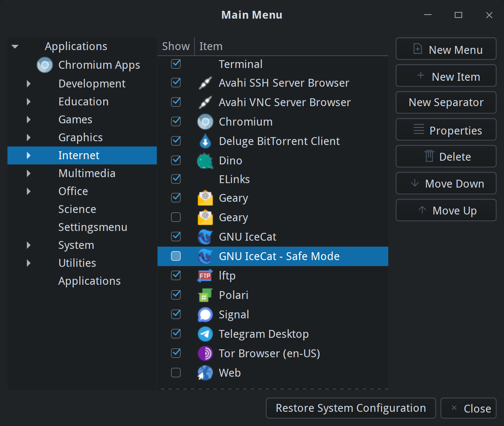Click the Chromium Apps tree icon

click(45, 65)
